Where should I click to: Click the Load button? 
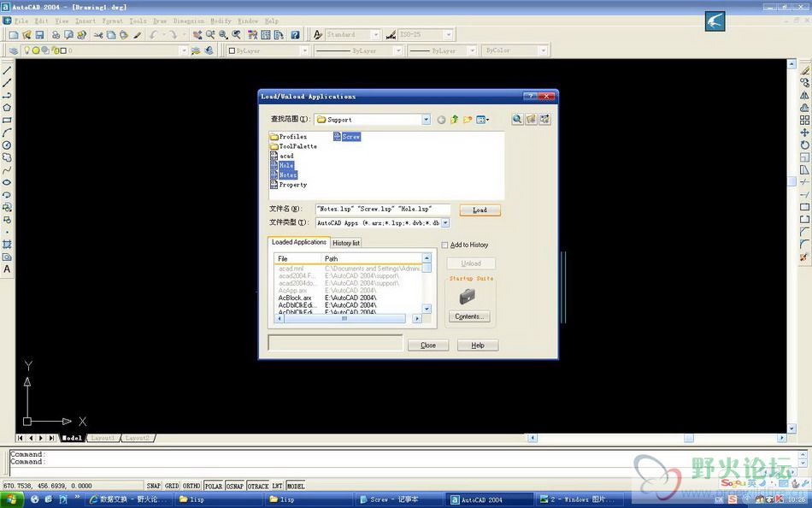[x=480, y=210]
